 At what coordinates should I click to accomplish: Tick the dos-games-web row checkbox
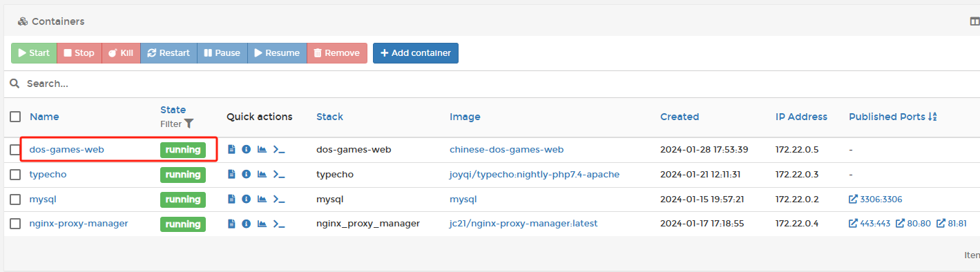pos(15,150)
